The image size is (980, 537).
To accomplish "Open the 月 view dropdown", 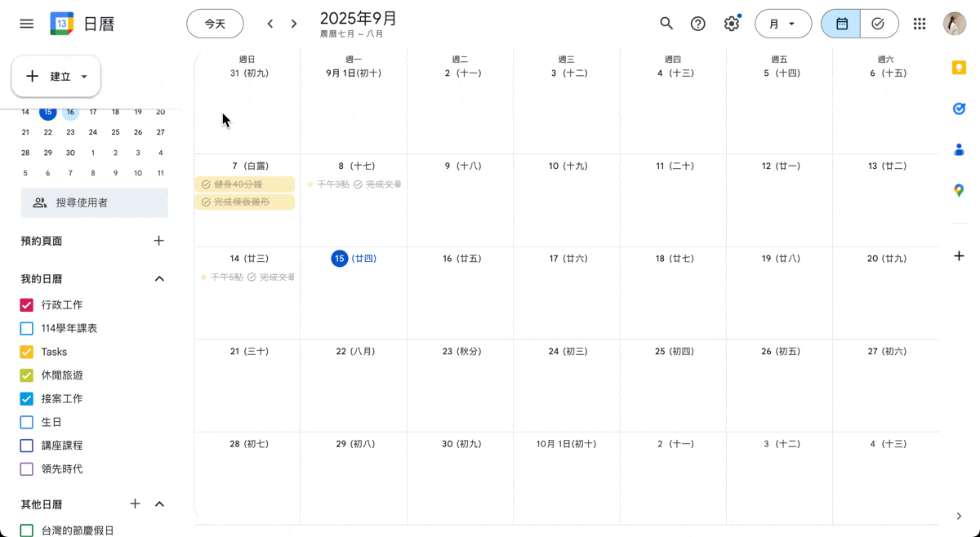I will pos(782,24).
